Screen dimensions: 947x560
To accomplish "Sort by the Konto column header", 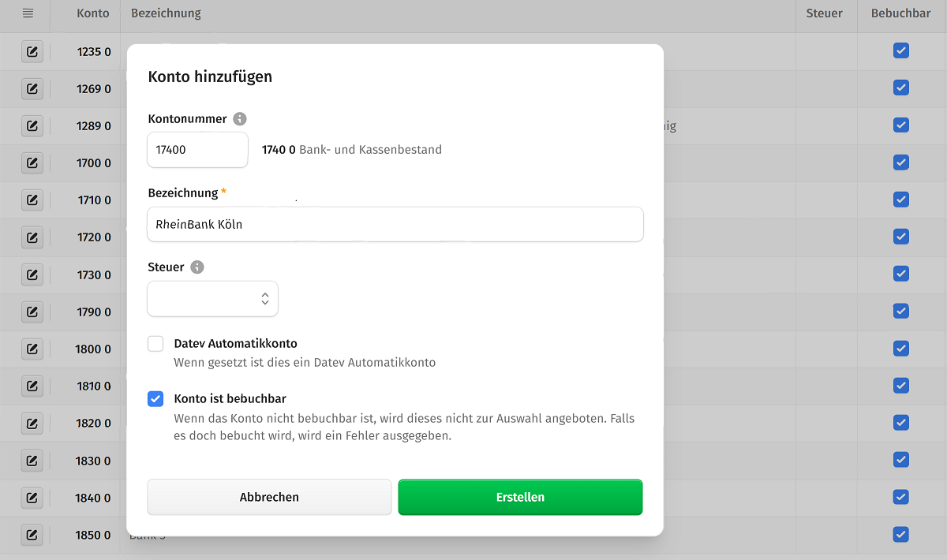I will coord(93,13).
